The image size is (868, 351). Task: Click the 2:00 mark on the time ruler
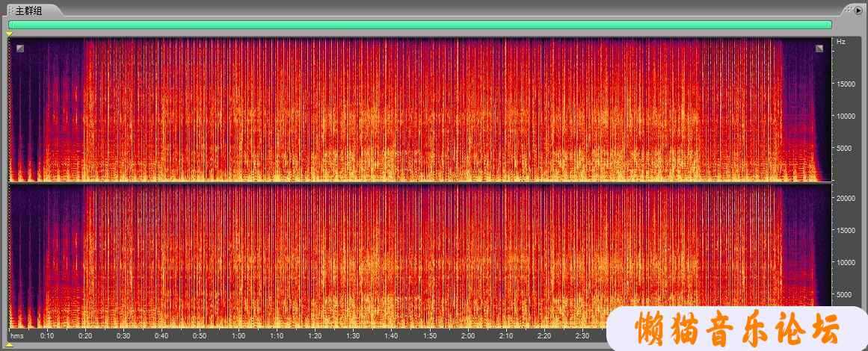[468, 336]
